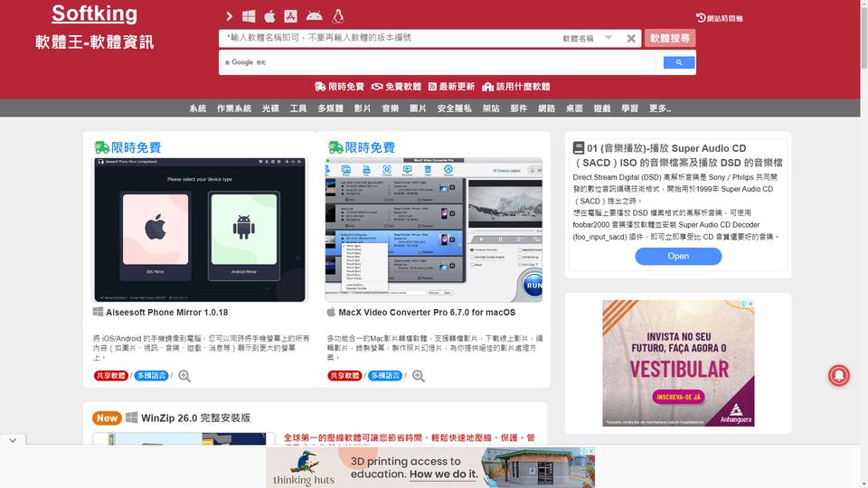Focus the Google custom search field
868x488 pixels.
(x=438, y=62)
